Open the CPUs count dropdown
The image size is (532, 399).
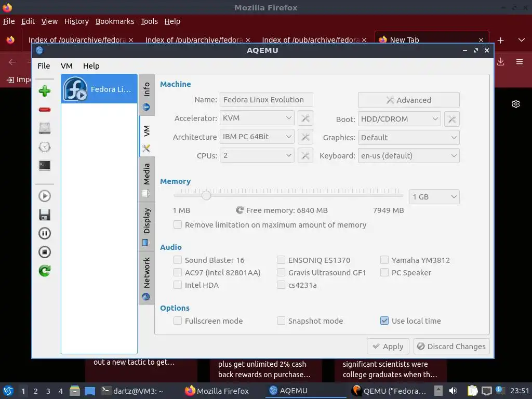[257, 155]
